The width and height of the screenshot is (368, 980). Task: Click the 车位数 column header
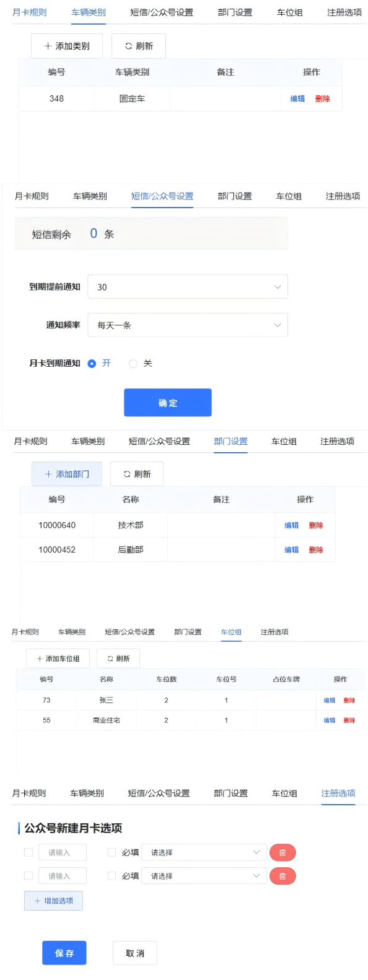point(167,680)
